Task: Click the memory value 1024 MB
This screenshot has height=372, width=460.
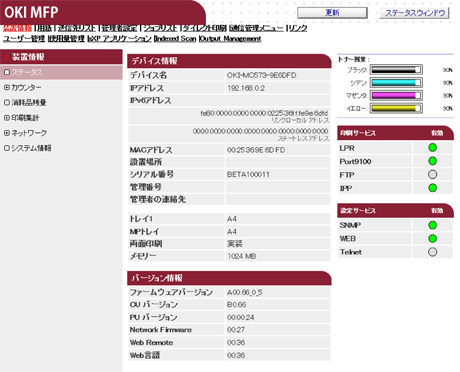Action: point(242,256)
